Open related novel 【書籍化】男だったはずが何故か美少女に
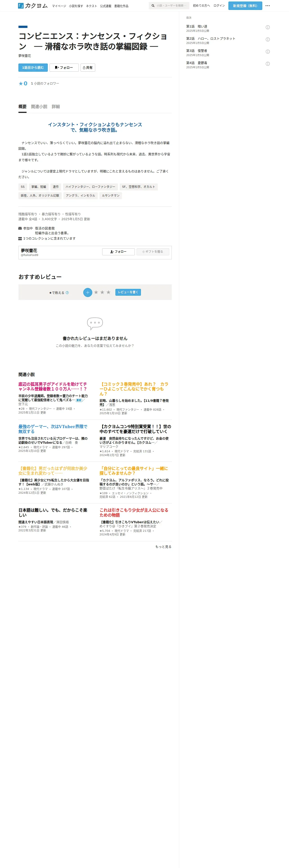 point(53,471)
